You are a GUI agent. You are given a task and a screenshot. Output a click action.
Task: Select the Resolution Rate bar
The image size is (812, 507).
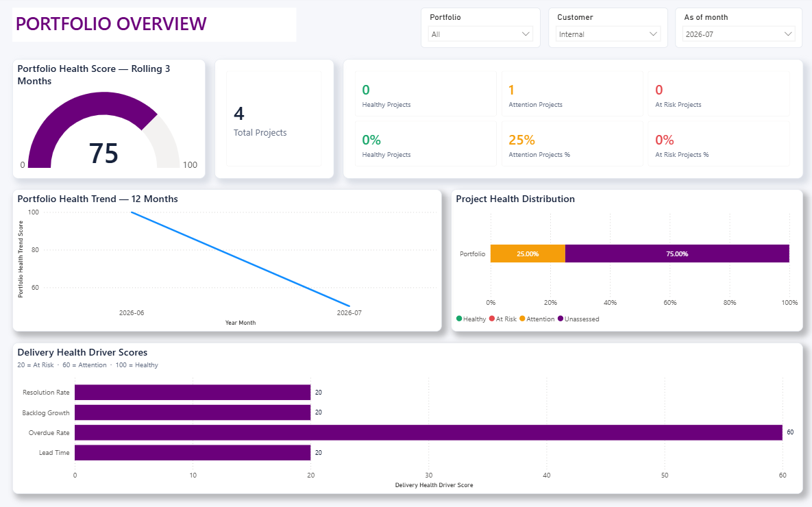pos(193,392)
